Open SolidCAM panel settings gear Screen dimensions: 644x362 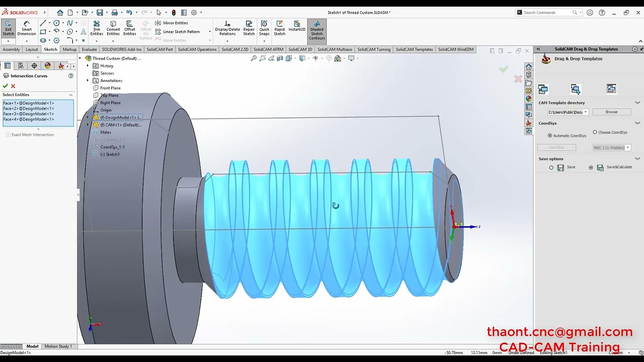pyautogui.click(x=635, y=49)
